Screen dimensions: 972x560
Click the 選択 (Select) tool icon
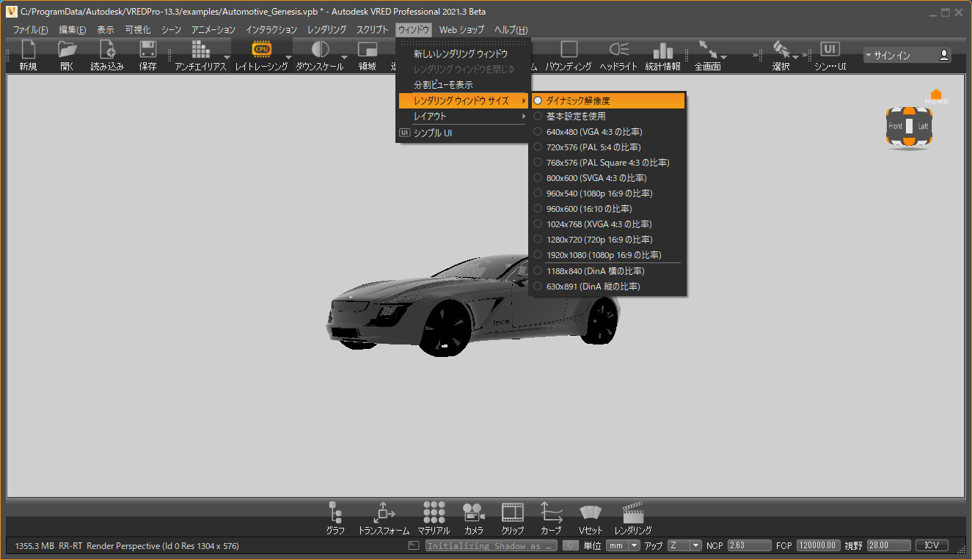click(781, 49)
